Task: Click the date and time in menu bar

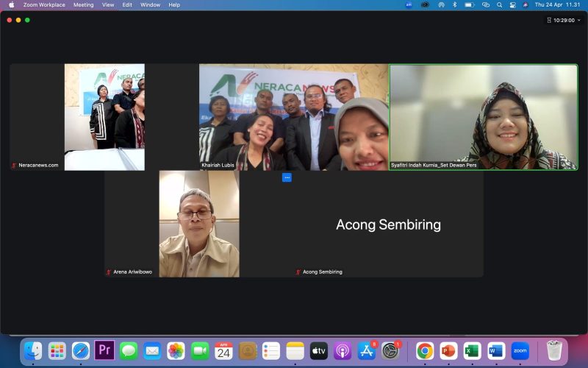Action: [x=559, y=4]
